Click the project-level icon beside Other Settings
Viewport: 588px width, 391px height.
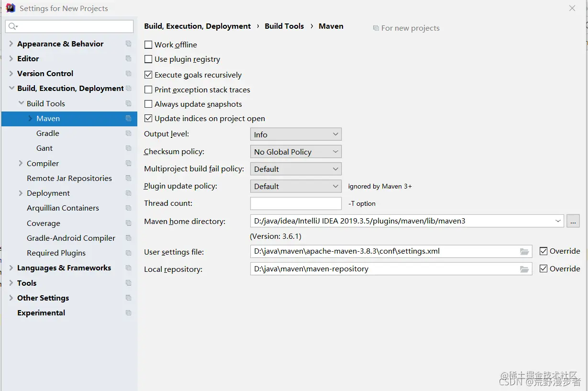[128, 298]
